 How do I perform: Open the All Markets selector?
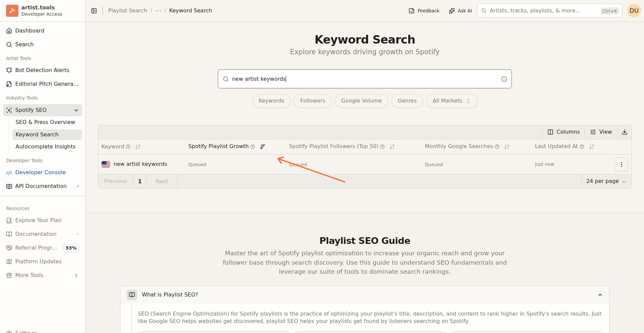coord(451,101)
